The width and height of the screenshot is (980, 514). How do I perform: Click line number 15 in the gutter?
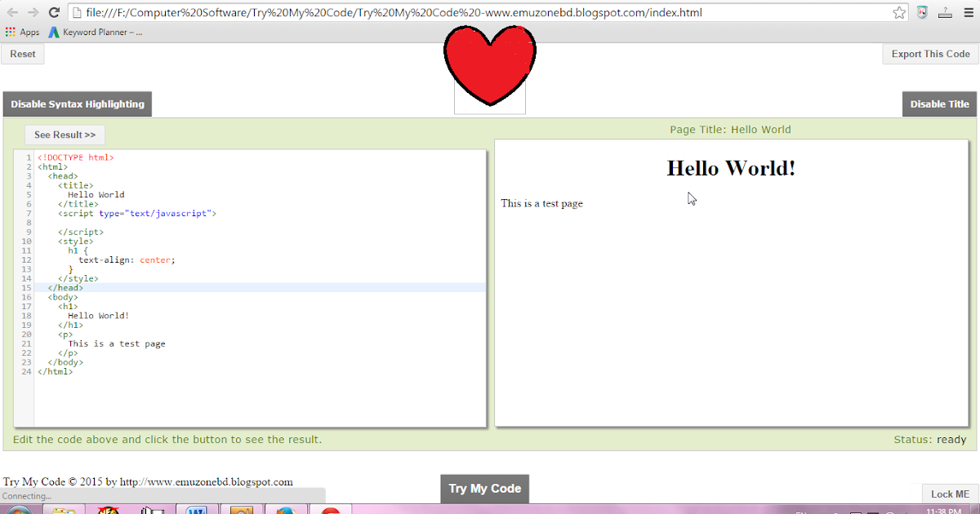(x=26, y=287)
